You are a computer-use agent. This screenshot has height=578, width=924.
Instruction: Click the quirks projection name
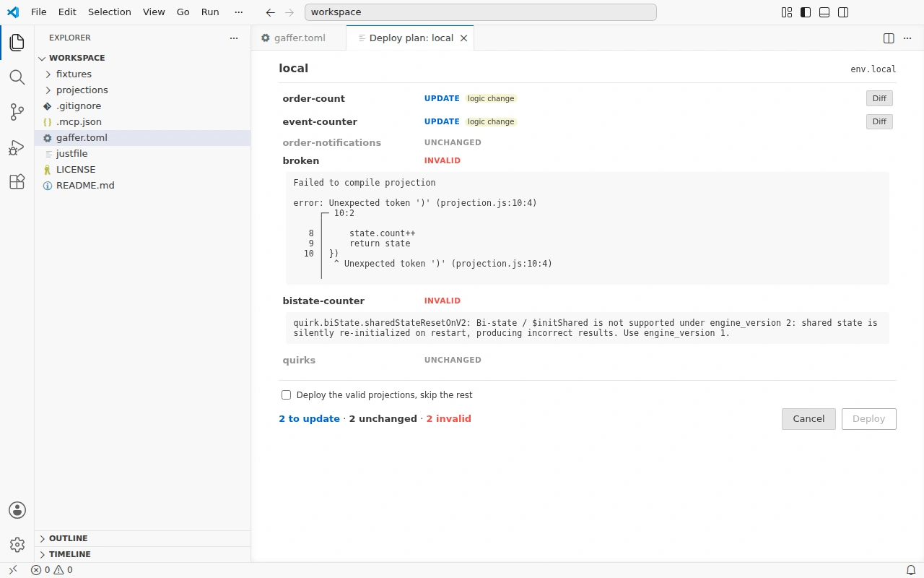click(299, 361)
